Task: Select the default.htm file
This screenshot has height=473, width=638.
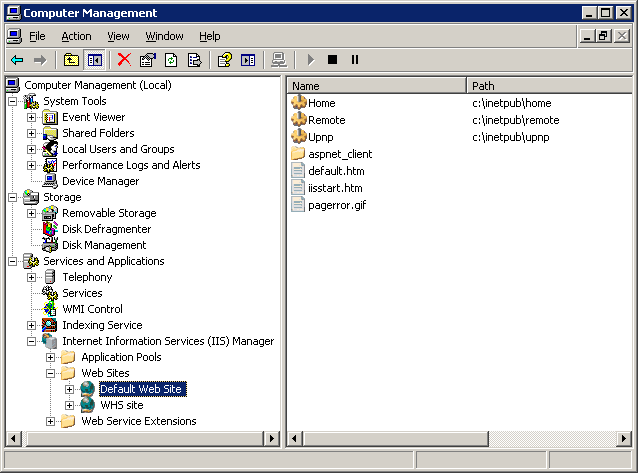Action: [x=336, y=171]
